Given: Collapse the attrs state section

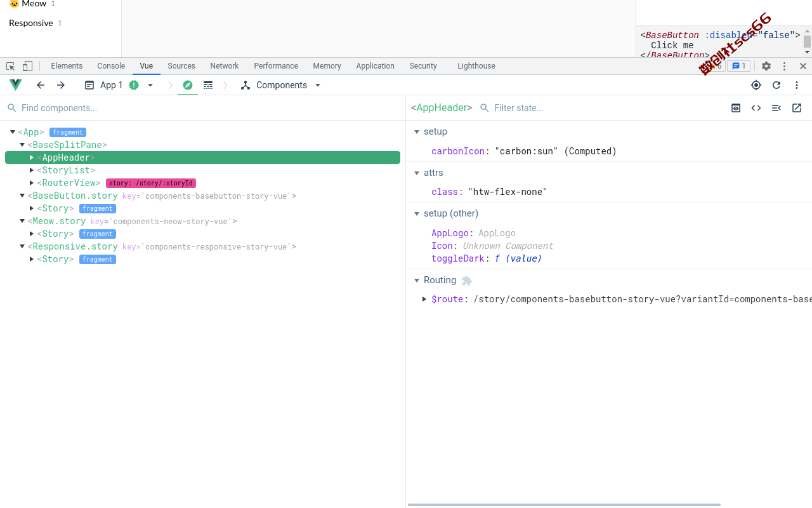Looking at the screenshot, I should pos(417,173).
